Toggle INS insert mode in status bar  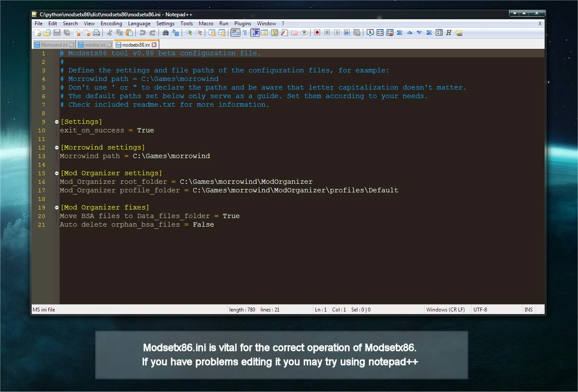pyautogui.click(x=529, y=310)
